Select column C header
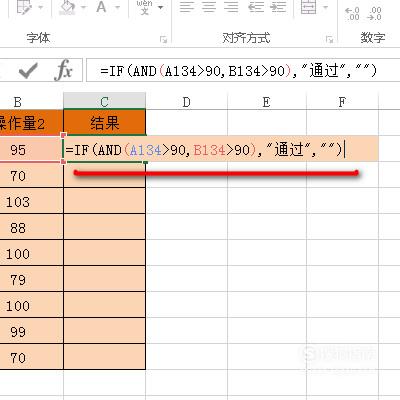 point(104,101)
